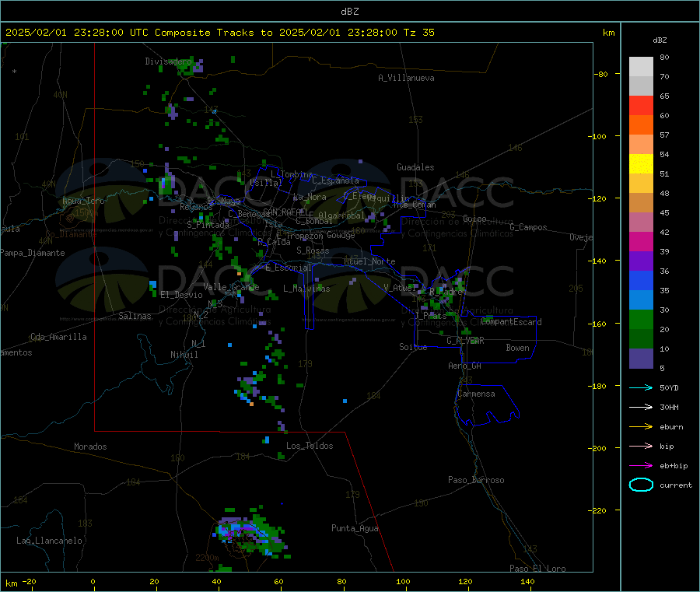Click the 'E_Escorial' map label
Image resolution: width=700 pixels, height=592 pixels.
click(x=288, y=268)
